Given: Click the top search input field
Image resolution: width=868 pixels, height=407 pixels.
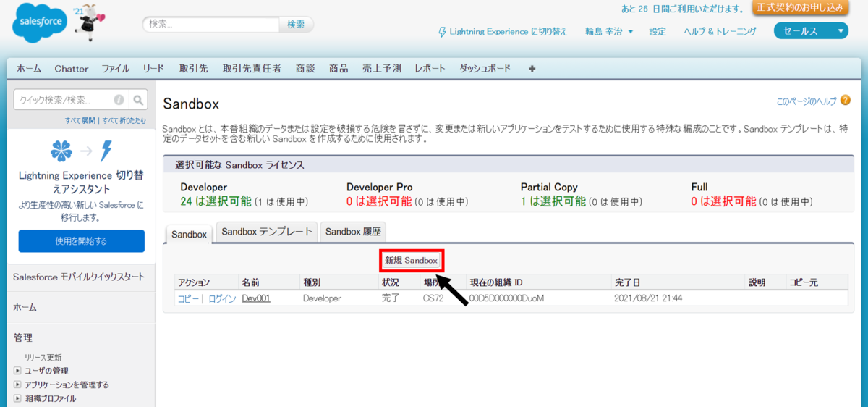Looking at the screenshot, I should point(210,24).
